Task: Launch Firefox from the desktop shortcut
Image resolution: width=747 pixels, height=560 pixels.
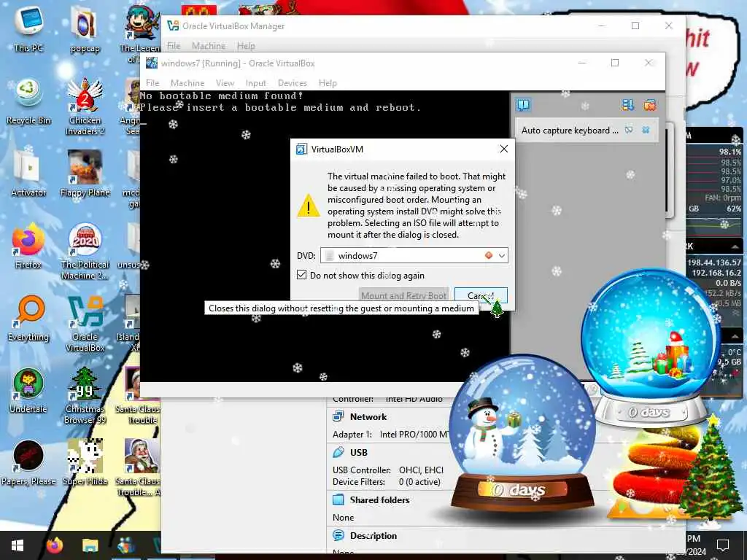Action: click(28, 246)
